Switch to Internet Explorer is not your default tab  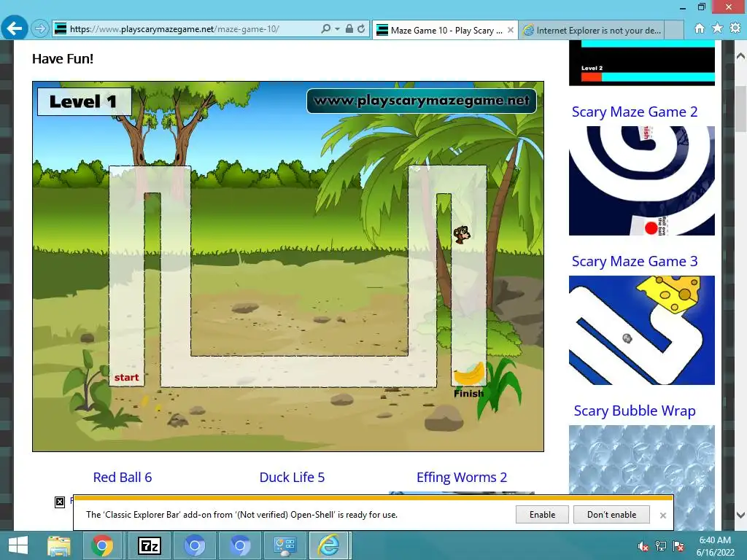click(591, 30)
